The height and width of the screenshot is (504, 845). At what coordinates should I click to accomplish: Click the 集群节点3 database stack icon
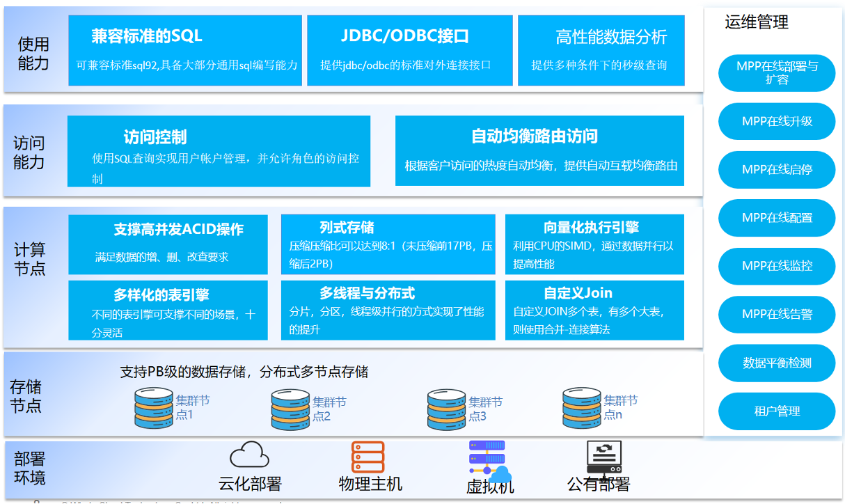(x=446, y=409)
